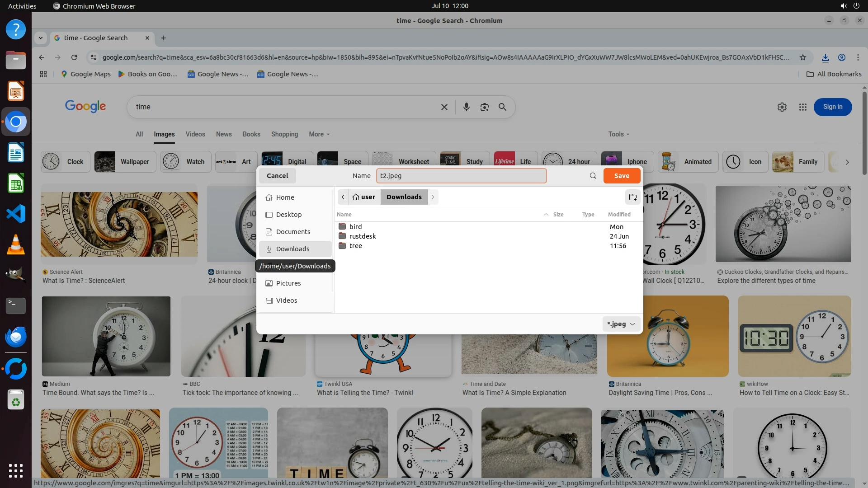
Task: Open the *.jpeg file type dropdown
Action: [621, 324]
